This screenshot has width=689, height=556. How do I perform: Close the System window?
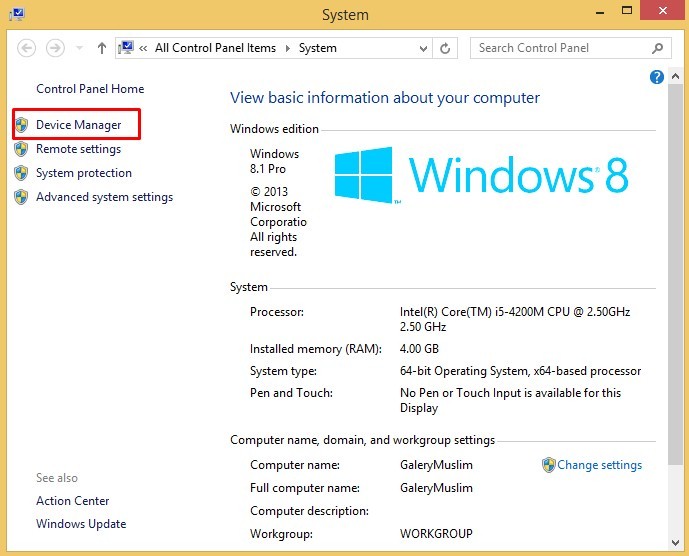[663, 11]
